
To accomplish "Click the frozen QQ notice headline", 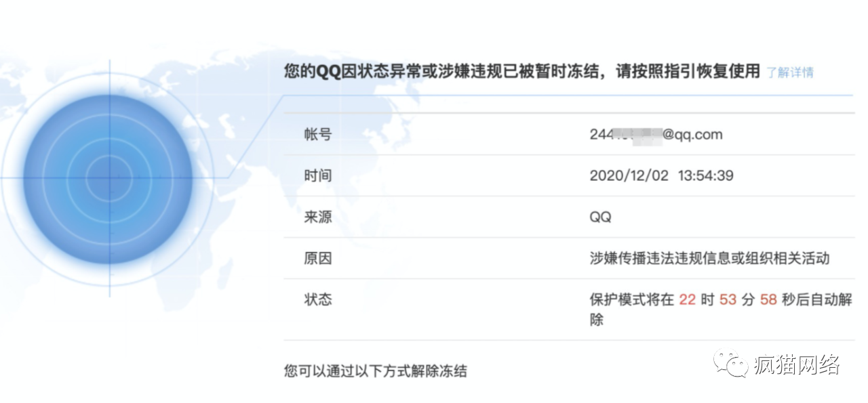I will pyautogui.click(x=521, y=72).
